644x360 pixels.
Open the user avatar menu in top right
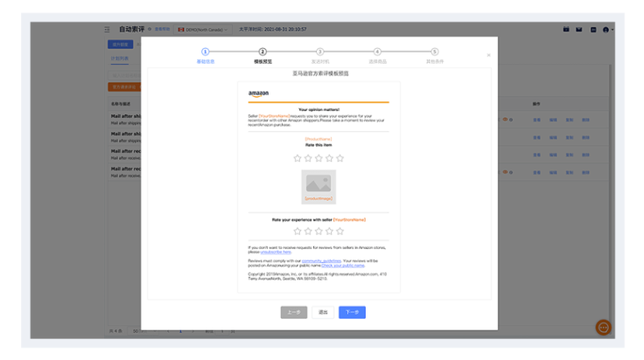click(607, 30)
